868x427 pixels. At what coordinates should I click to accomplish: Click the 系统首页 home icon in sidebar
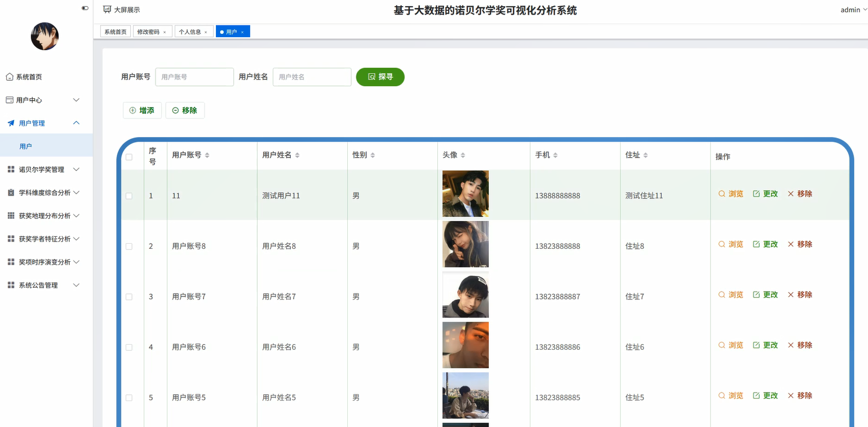pos(10,77)
